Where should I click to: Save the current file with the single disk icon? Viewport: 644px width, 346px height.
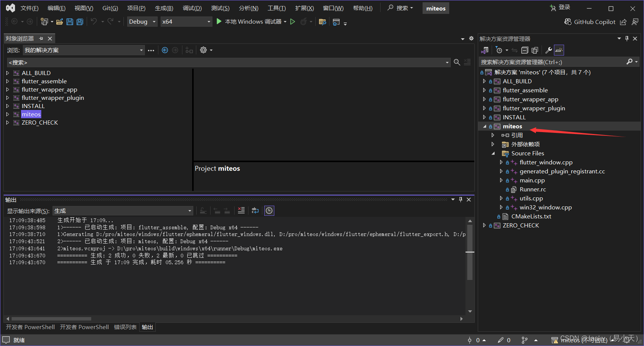point(70,22)
